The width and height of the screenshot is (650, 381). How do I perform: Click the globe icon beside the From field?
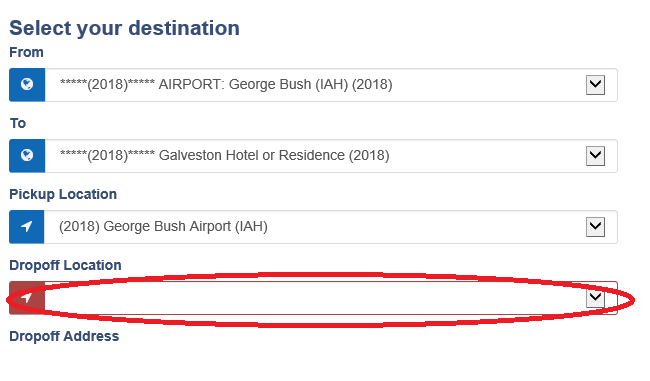click(x=27, y=85)
